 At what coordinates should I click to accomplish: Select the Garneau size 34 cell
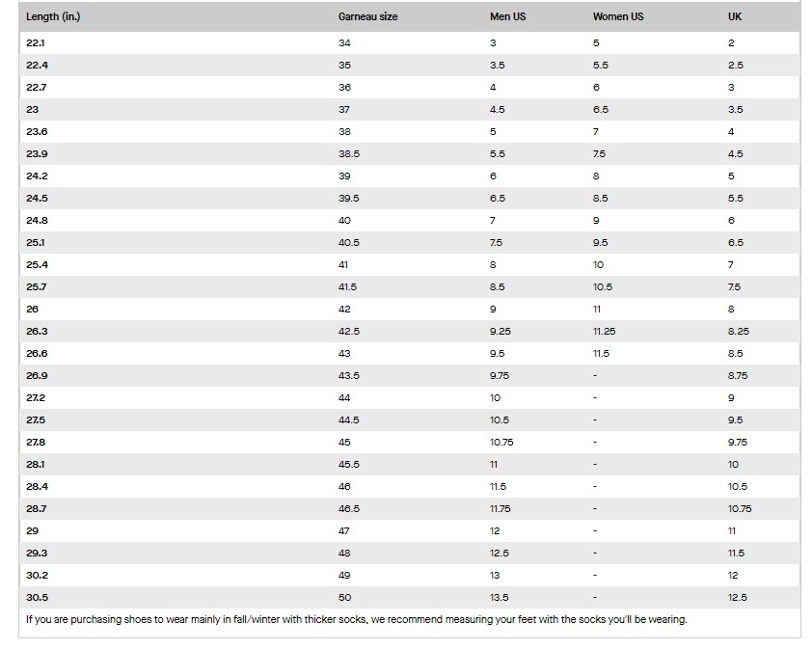click(x=344, y=43)
